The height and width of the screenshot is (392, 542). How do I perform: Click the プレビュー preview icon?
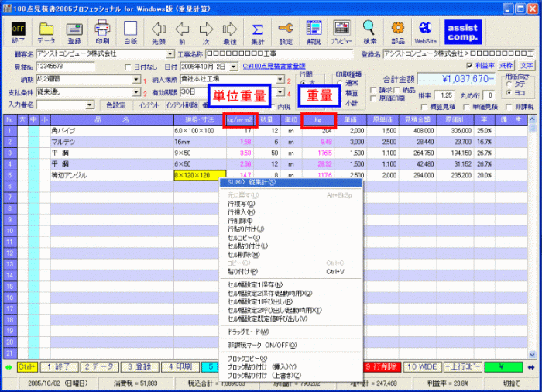coord(342,33)
